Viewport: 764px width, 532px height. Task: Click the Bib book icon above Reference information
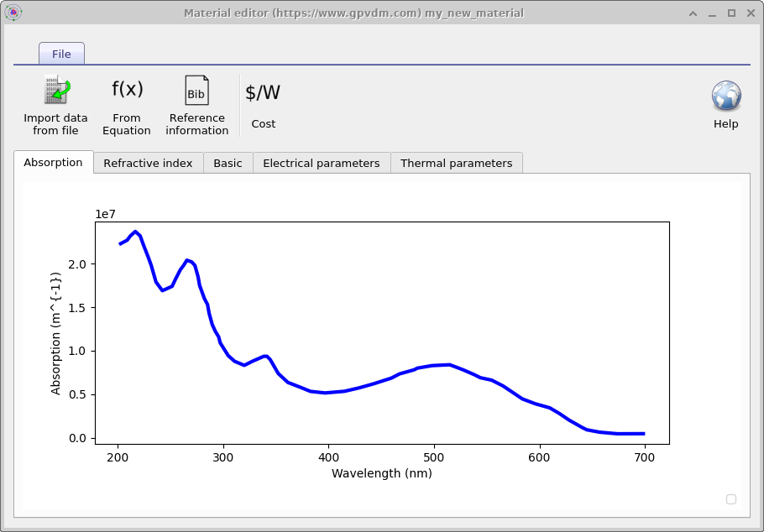click(x=196, y=89)
